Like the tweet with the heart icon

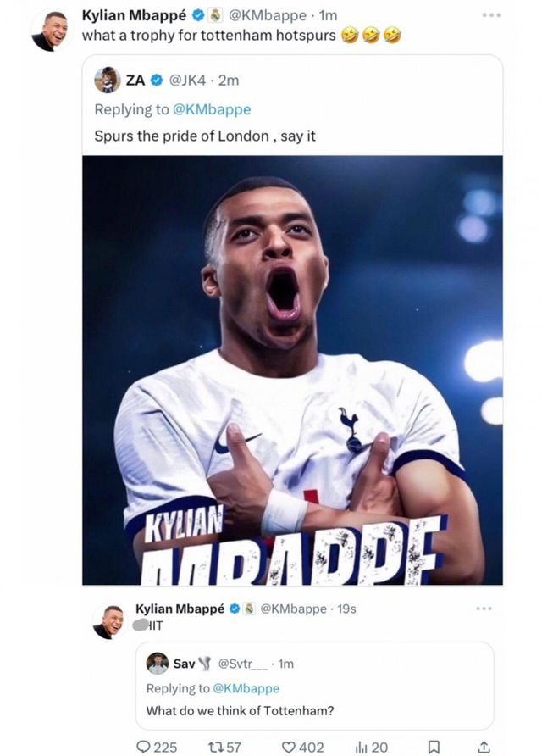click(288, 747)
